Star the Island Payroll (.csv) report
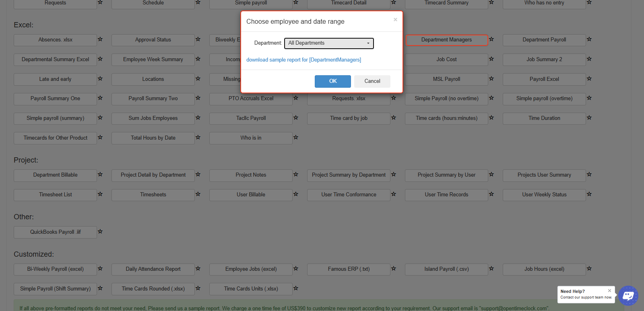 491,269
